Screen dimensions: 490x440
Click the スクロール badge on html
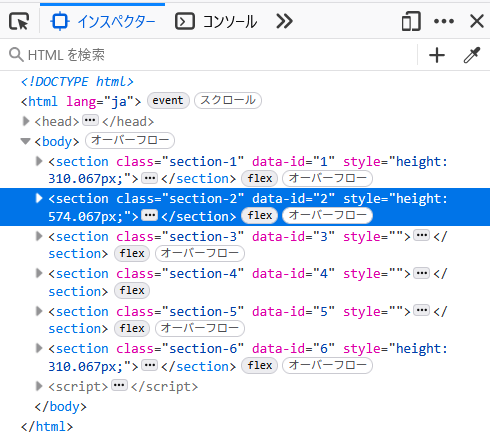228,100
